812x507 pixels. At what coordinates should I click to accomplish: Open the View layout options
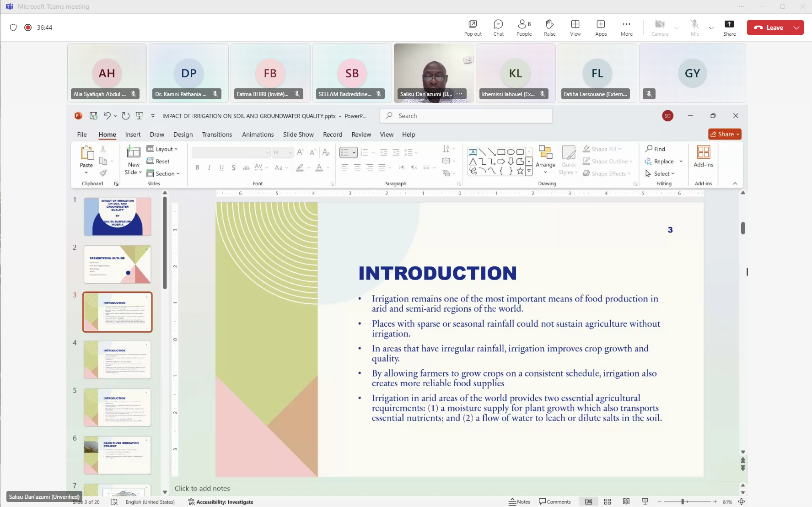click(575, 27)
